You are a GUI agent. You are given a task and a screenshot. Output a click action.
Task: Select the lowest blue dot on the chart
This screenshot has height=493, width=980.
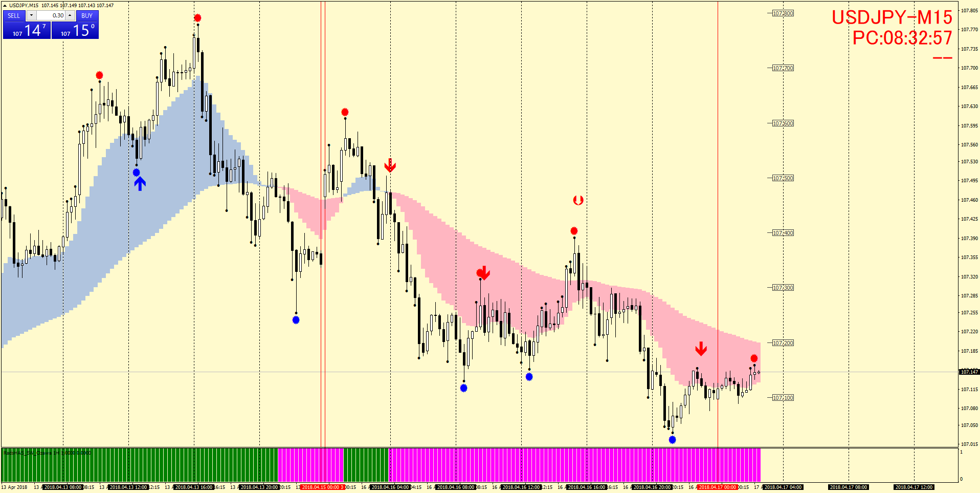click(x=672, y=439)
